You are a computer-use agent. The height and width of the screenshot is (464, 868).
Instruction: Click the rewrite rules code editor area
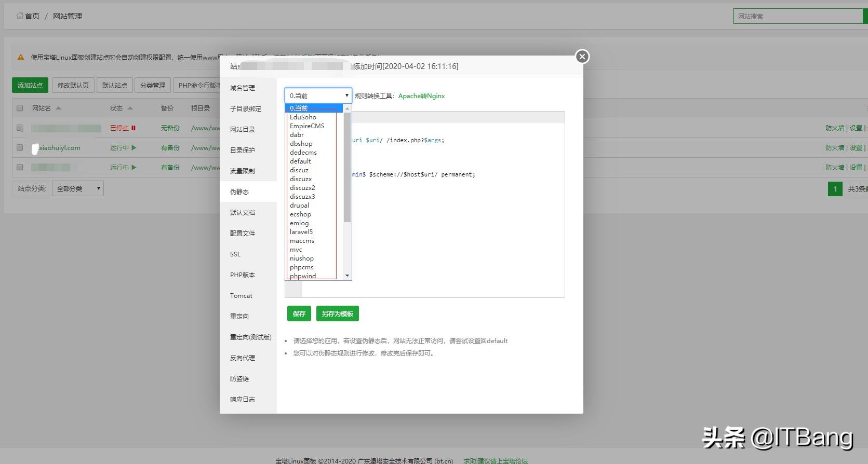(425, 204)
